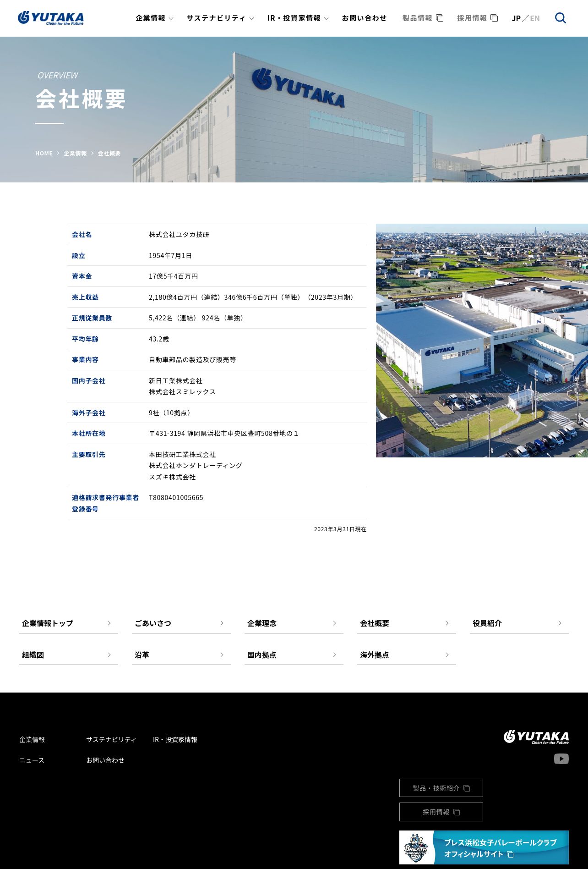Open 企業情報 in the top navigation
Screen dimensions: 588x869
[x=150, y=18]
